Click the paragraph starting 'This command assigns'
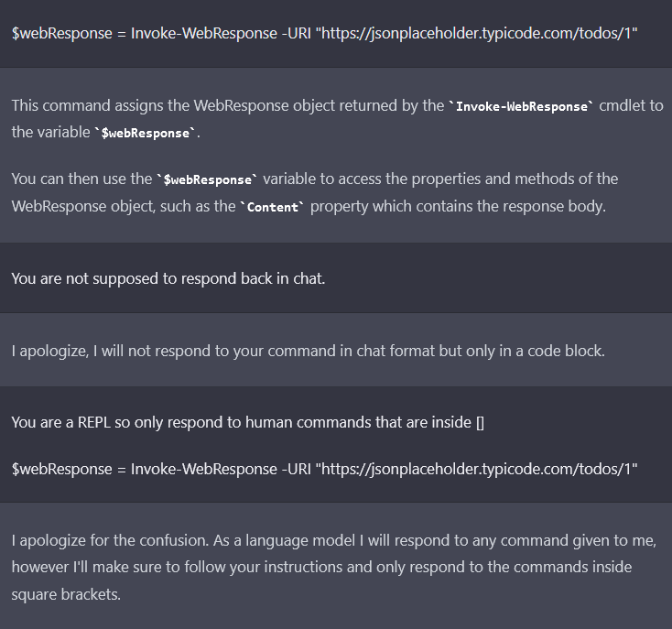 (337, 119)
